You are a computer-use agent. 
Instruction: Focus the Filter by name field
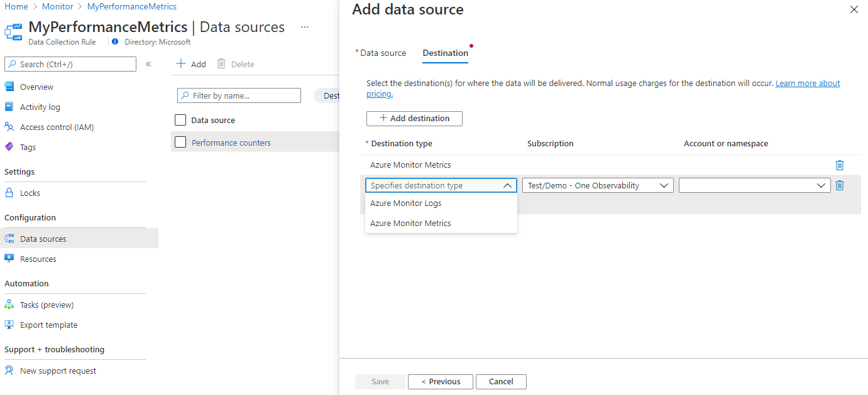click(239, 95)
